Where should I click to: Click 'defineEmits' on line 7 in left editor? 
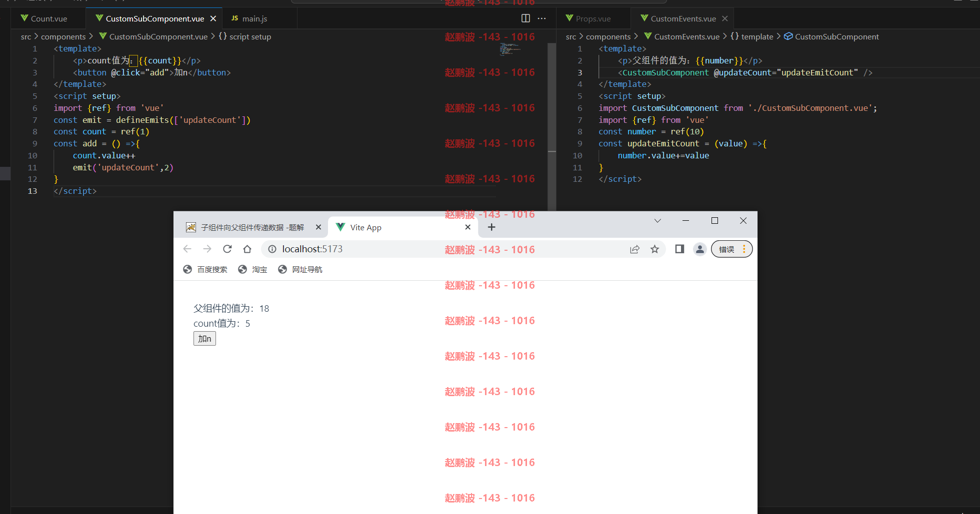[x=142, y=120]
